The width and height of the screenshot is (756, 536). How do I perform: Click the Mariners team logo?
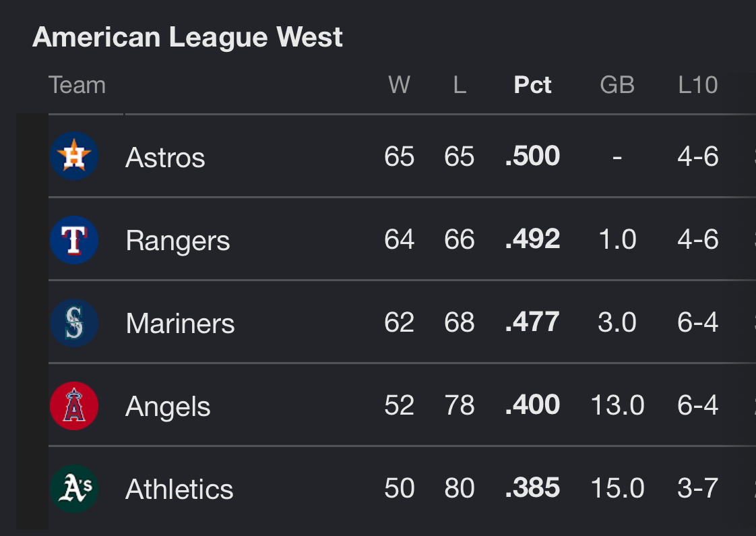click(x=74, y=323)
